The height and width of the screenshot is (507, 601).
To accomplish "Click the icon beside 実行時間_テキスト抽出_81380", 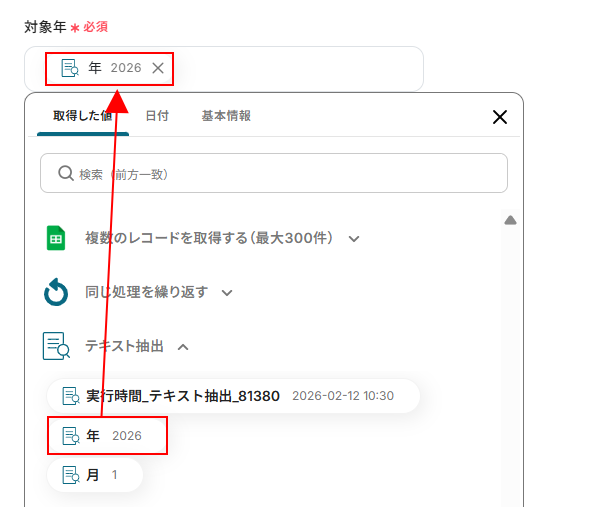I will 71,396.
